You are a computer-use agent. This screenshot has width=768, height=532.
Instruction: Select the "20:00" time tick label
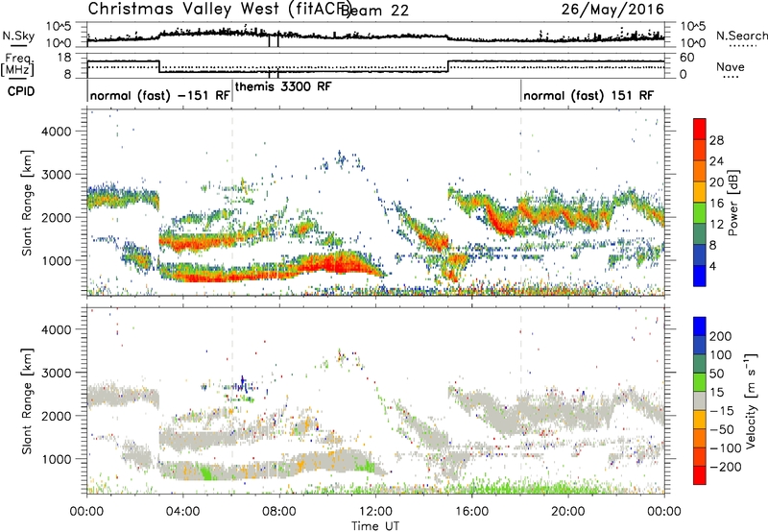[567, 512]
